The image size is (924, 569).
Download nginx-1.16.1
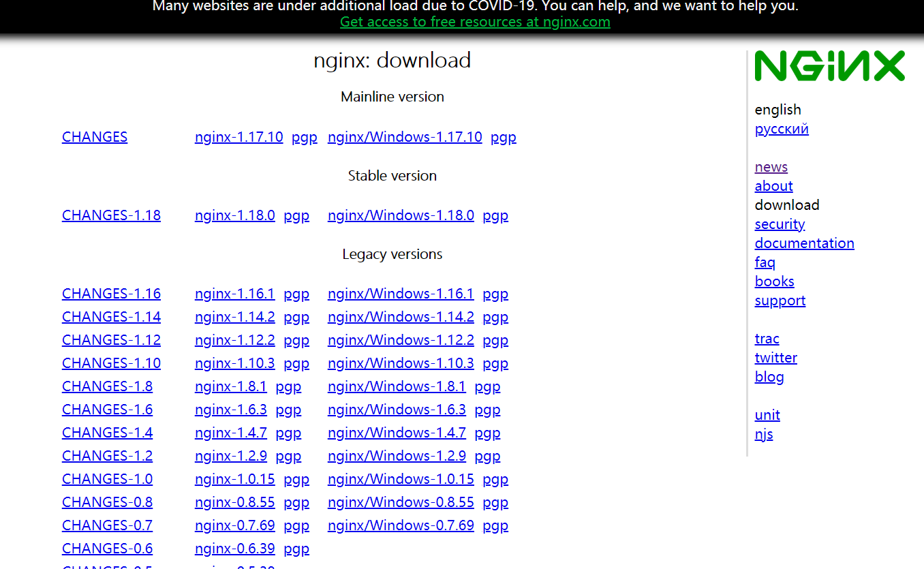pos(234,294)
